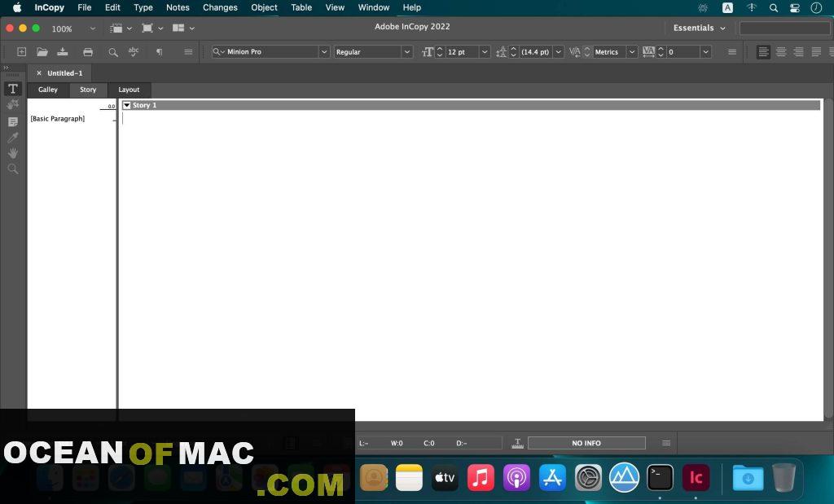The width and height of the screenshot is (834, 504).
Task: Open the 12 pt font size dropdown
Action: tap(485, 52)
